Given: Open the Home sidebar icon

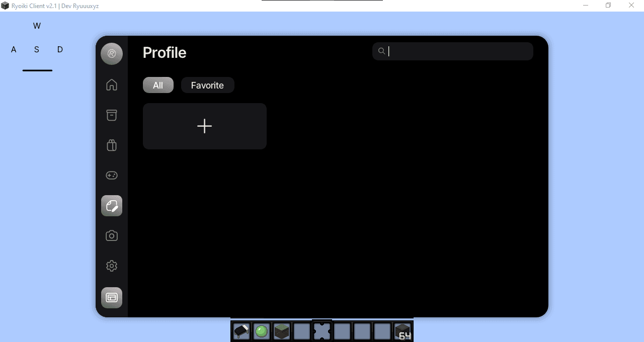Looking at the screenshot, I should tap(112, 85).
